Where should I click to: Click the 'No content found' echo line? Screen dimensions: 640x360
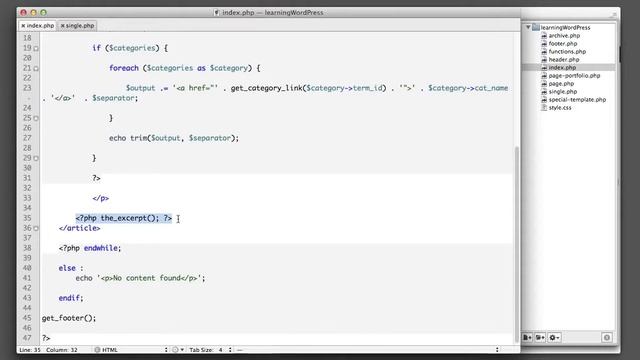tap(140, 278)
